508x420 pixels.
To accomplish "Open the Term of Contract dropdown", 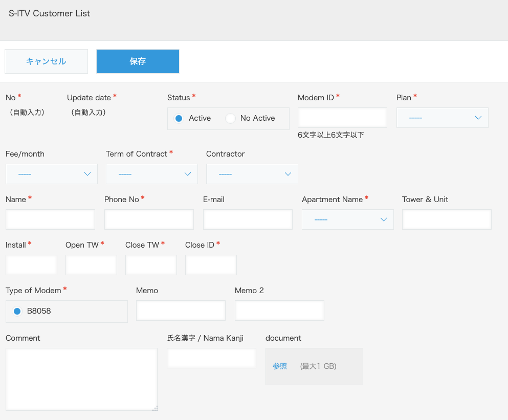I will (151, 174).
